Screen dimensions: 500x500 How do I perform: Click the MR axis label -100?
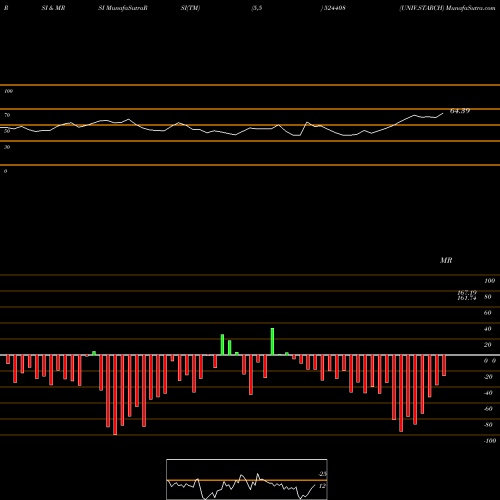489,441
